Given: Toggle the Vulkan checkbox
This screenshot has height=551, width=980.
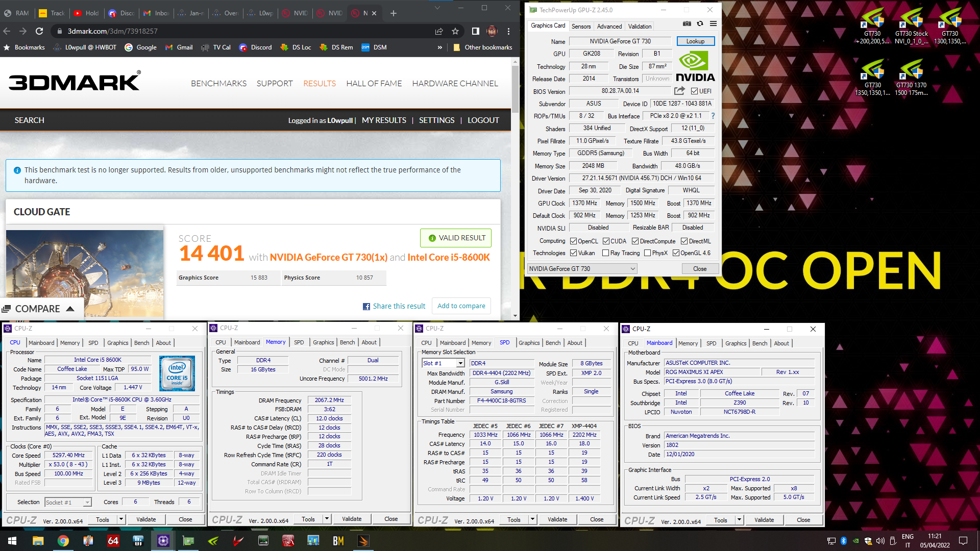Looking at the screenshot, I should [x=573, y=253].
